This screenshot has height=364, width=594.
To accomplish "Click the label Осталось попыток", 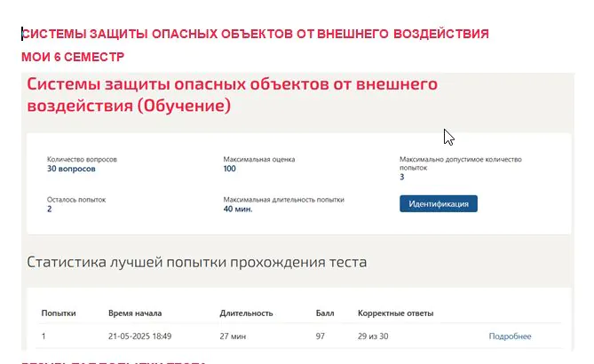I will [76, 200].
